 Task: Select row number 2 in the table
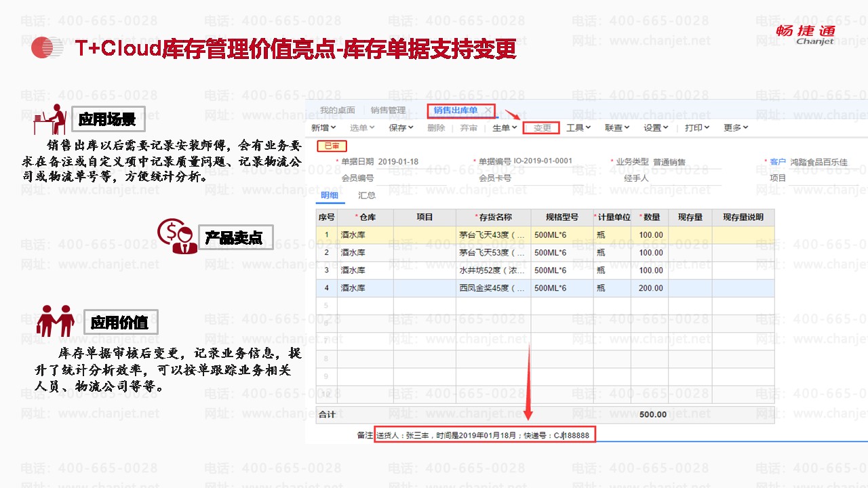(327, 253)
